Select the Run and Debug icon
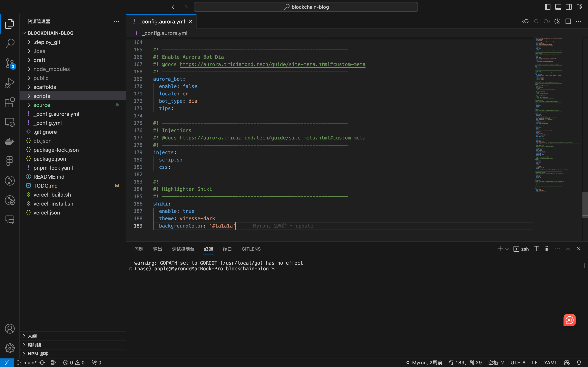Screen dimensions: 588x367 tap(10, 83)
